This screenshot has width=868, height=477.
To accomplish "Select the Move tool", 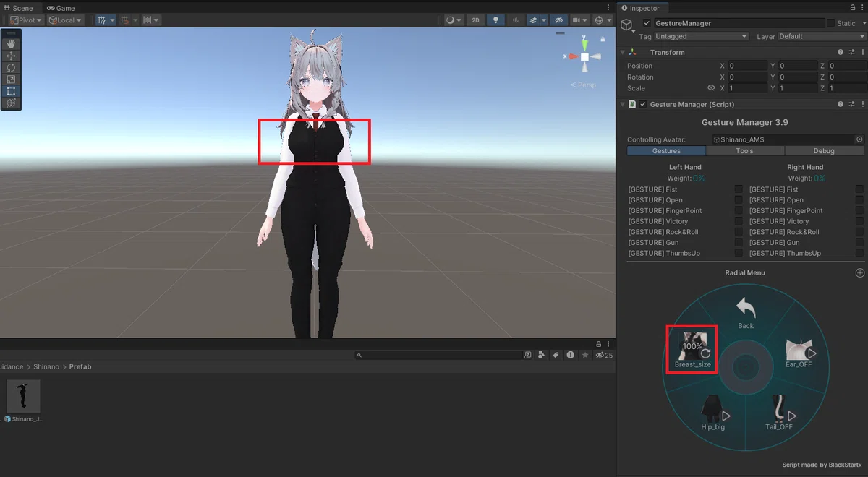I will [x=11, y=56].
